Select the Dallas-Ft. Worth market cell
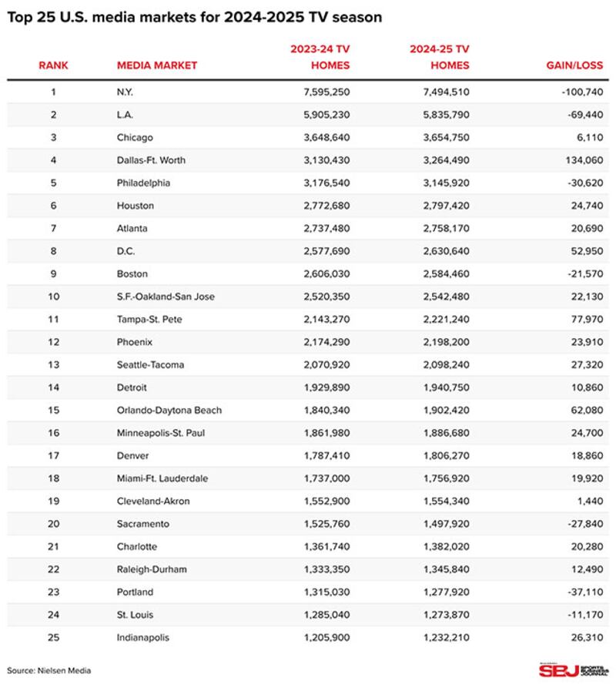The width and height of the screenshot is (616, 684). (x=151, y=160)
